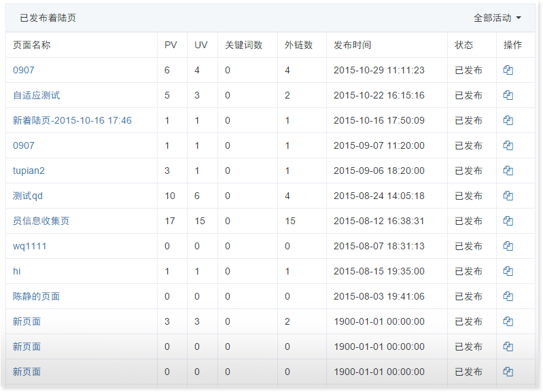The width and height of the screenshot is (543, 392).
Task: Click the tupian2 page name
Action: (29, 171)
